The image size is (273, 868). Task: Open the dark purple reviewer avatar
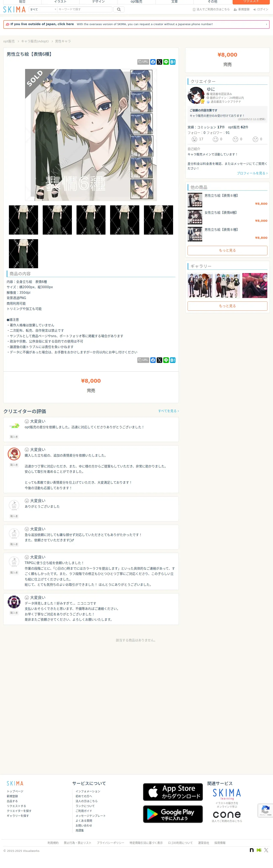pos(14,602)
